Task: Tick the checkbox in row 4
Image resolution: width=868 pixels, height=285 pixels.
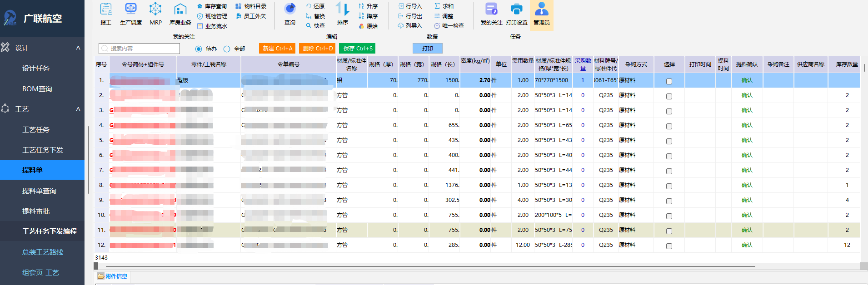Action: pyautogui.click(x=669, y=127)
